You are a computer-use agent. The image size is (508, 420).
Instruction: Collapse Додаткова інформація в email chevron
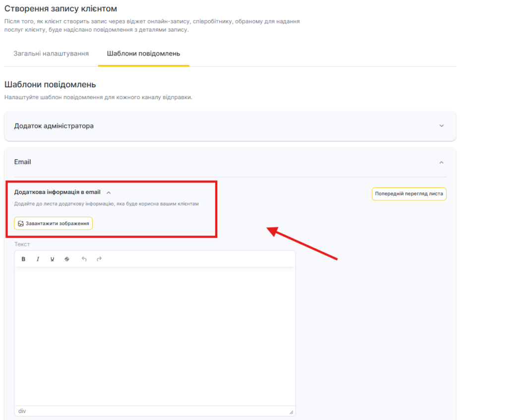pos(109,192)
